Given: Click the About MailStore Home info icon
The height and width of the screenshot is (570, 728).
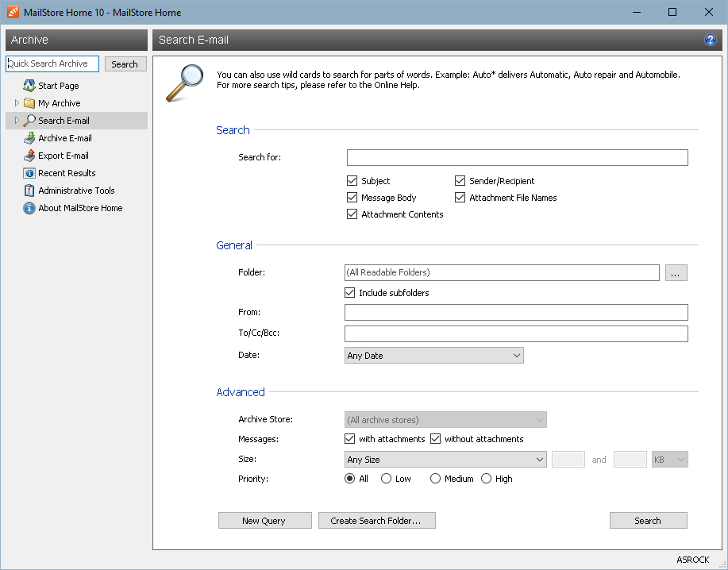Looking at the screenshot, I should [x=29, y=208].
